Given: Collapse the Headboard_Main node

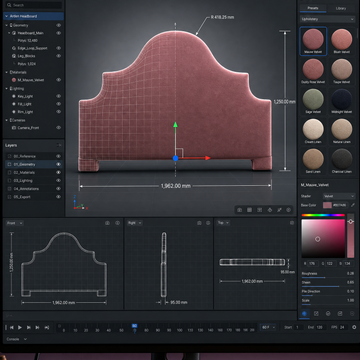Looking at the screenshot, I should click(x=9, y=33).
